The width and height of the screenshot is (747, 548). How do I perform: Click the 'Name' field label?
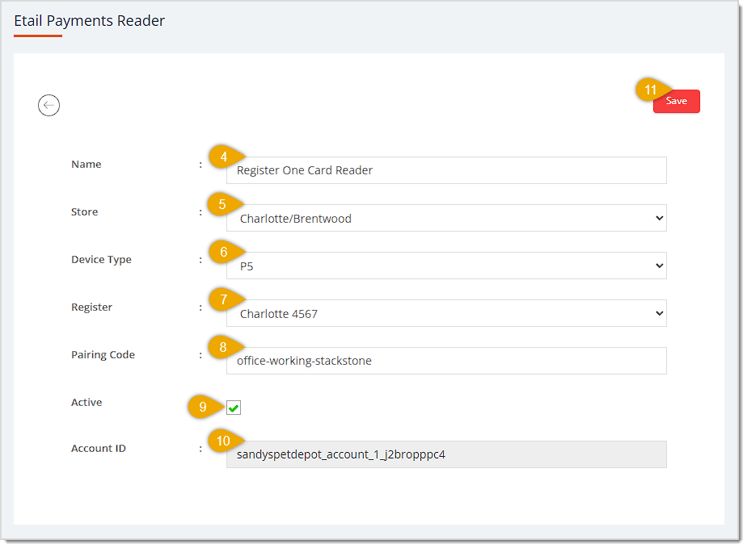(86, 164)
